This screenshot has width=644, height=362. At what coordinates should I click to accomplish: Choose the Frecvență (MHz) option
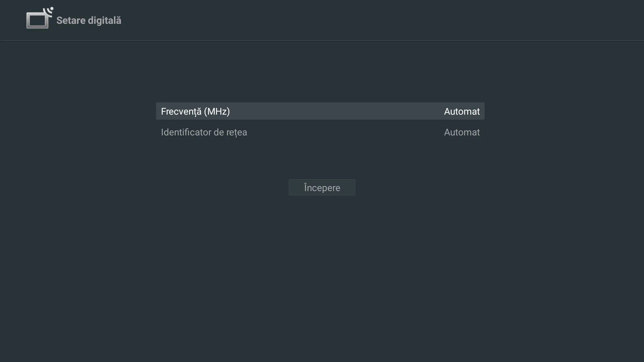click(196, 111)
